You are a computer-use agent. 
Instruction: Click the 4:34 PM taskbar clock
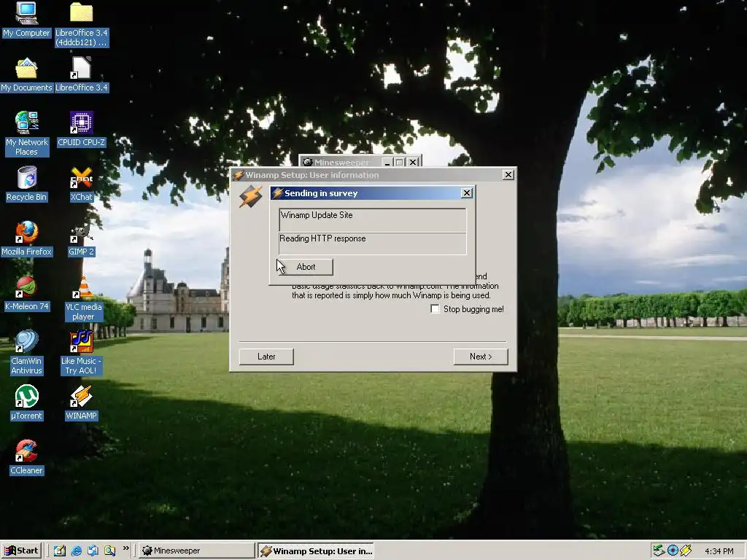pos(719,551)
